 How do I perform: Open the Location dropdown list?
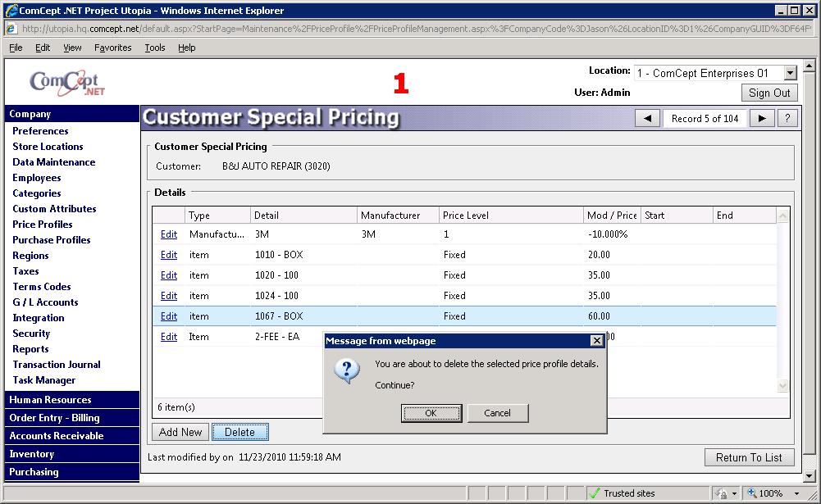[790, 74]
